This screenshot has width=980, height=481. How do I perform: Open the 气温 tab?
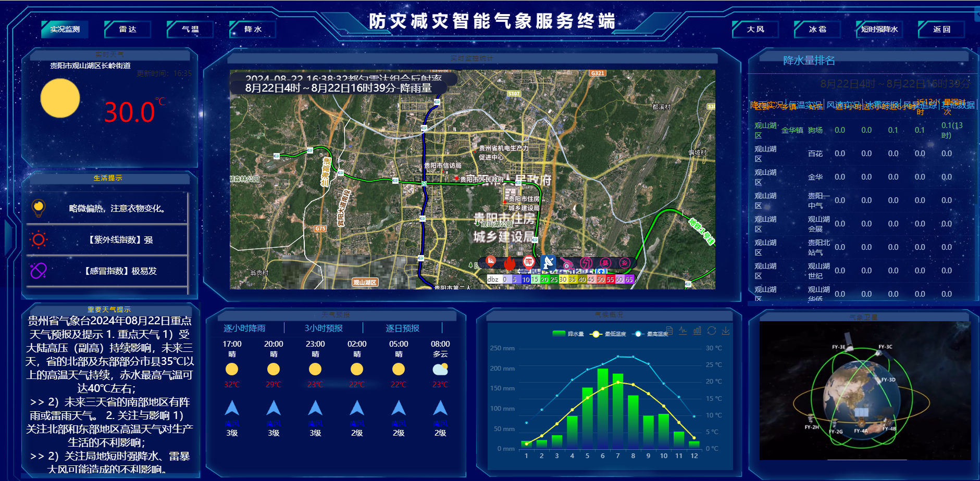(190, 29)
